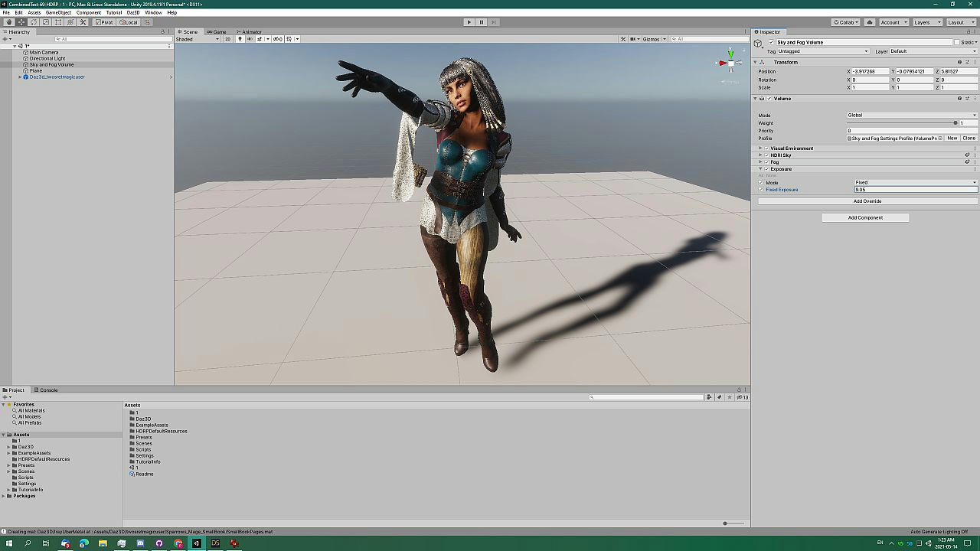980x551 pixels.
Task: Toggle the Fixed Exposure property checkbox
Action: tap(761, 190)
